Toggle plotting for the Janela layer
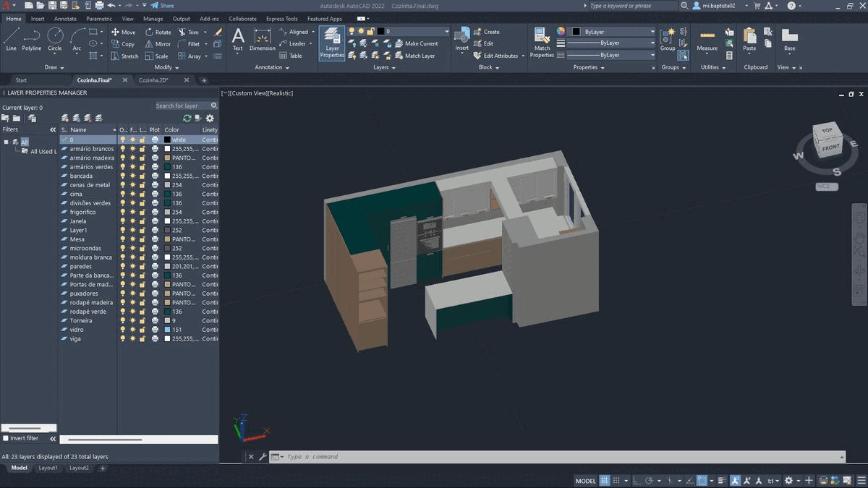 (155, 221)
